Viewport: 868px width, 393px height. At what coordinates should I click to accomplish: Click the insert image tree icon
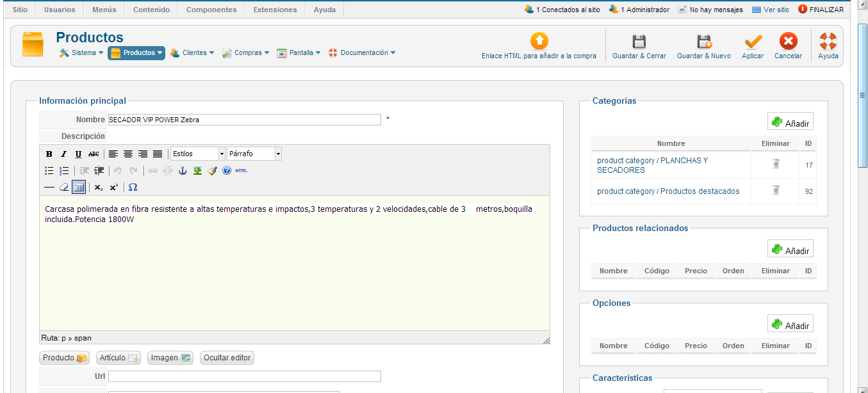pyautogui.click(x=197, y=171)
